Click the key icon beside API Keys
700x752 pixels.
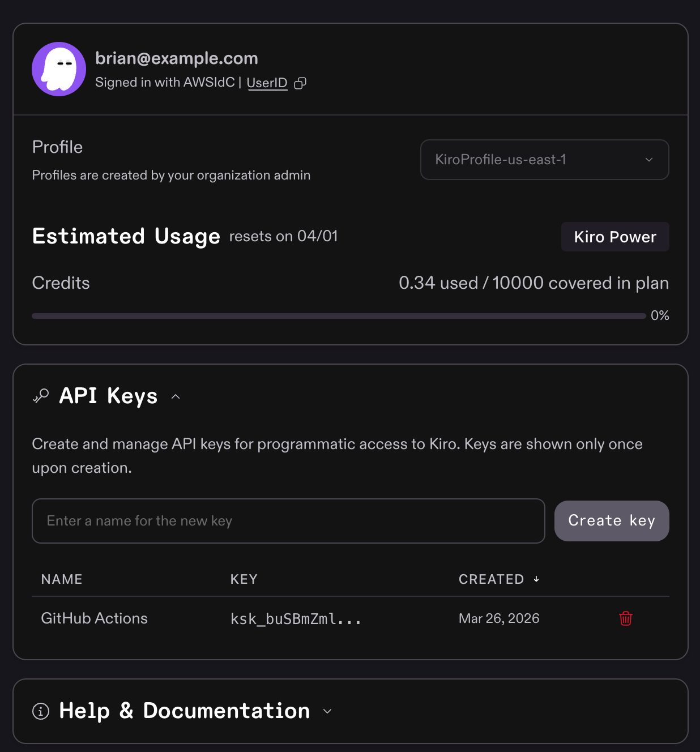tap(41, 396)
